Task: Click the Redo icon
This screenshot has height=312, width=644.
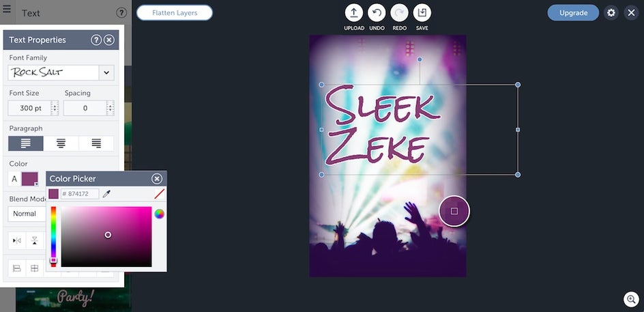Action: coord(399,13)
